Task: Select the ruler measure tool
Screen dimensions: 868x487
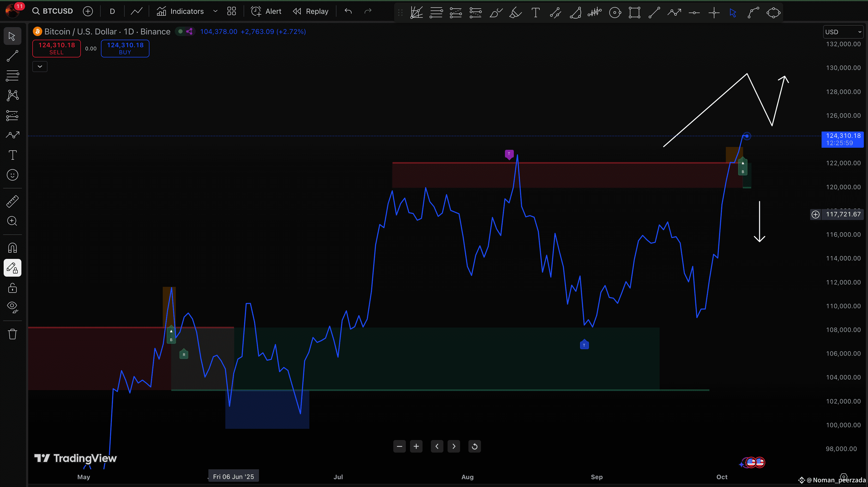Action: pyautogui.click(x=13, y=202)
